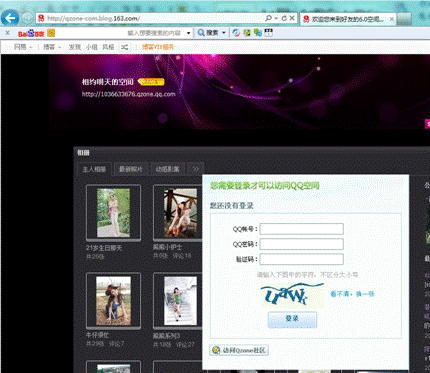Click the Baidu logo in the toolbar
The width and height of the screenshot is (430, 373).
point(31,33)
